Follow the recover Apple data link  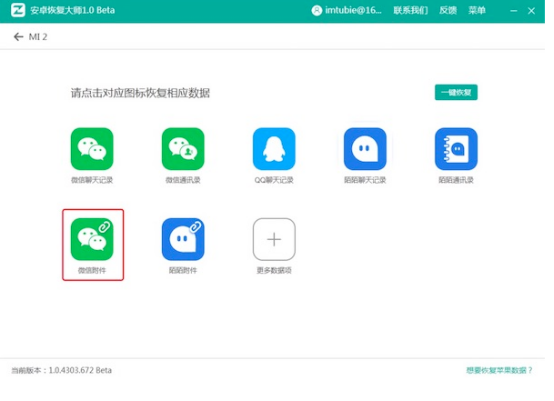499,370
